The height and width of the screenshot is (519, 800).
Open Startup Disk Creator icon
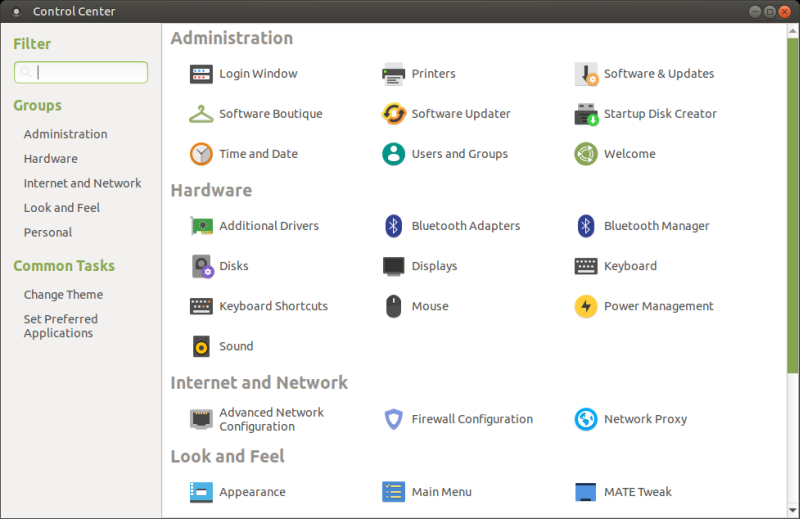point(586,114)
